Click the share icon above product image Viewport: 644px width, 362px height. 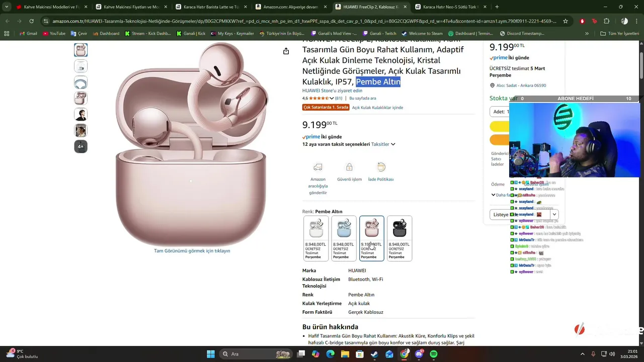pyautogui.click(x=286, y=51)
